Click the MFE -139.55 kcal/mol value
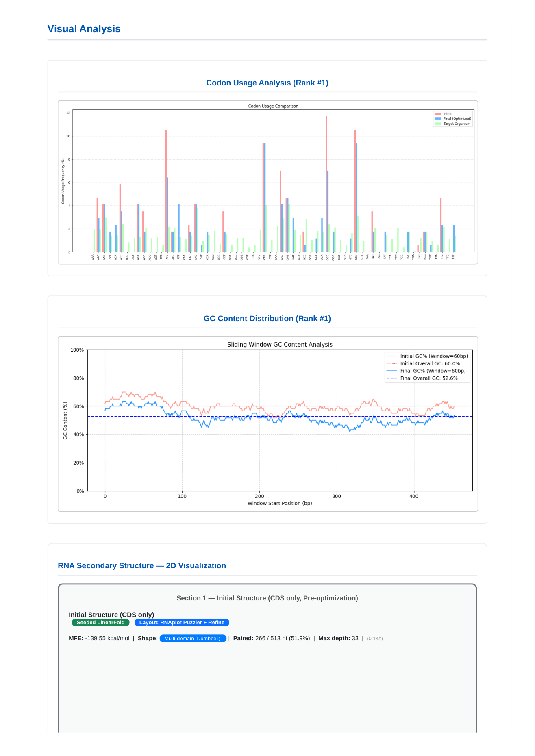535x756 pixels. pyautogui.click(x=107, y=639)
